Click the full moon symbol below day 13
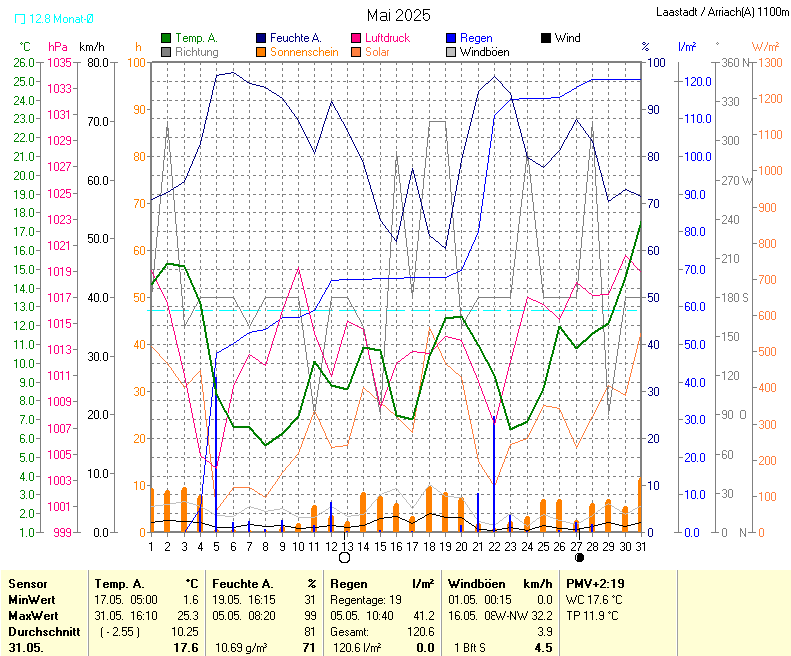 click(x=345, y=557)
